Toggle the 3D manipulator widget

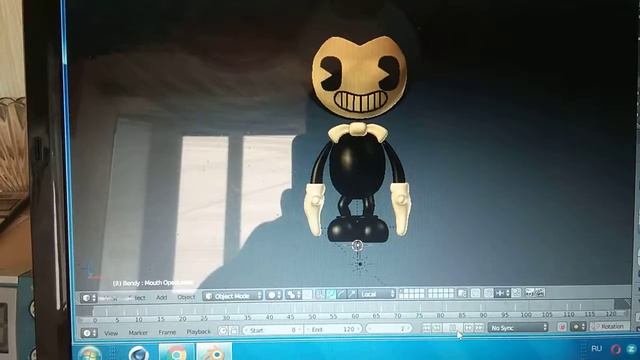coord(320,294)
